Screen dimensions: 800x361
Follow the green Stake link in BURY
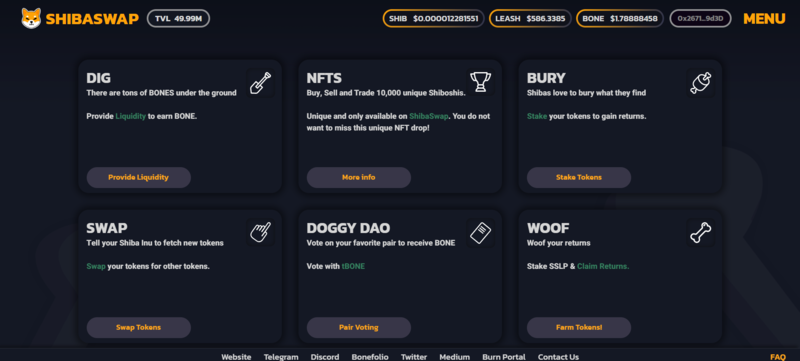pyautogui.click(x=537, y=116)
